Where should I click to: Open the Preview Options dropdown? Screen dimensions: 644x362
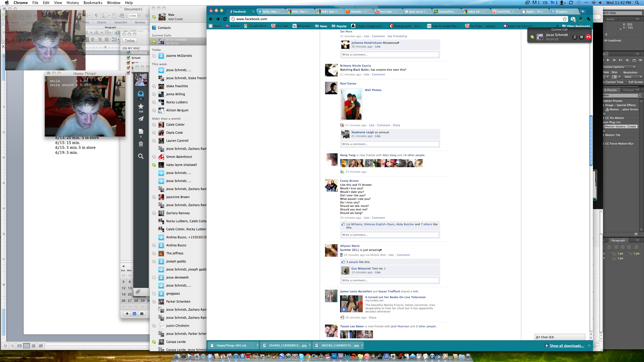[620, 67]
